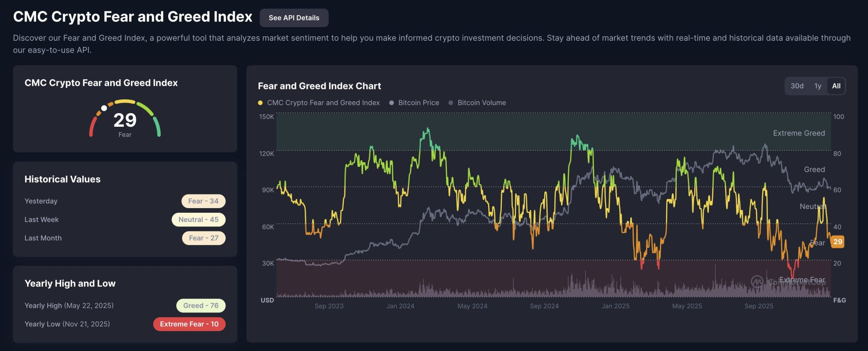The height and width of the screenshot is (351, 868).
Task: Click the yearly high Greed - 76 badge
Action: point(201,306)
